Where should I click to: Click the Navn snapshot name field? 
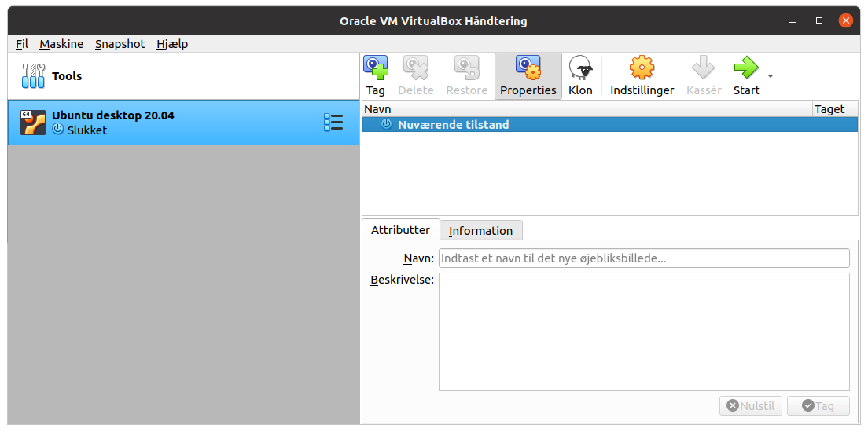coord(644,258)
